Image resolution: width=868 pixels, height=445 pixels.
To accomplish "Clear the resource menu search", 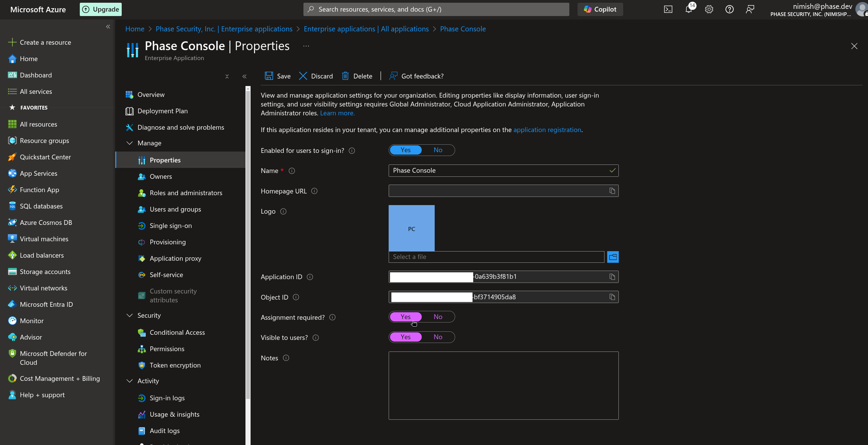I will click(x=227, y=76).
